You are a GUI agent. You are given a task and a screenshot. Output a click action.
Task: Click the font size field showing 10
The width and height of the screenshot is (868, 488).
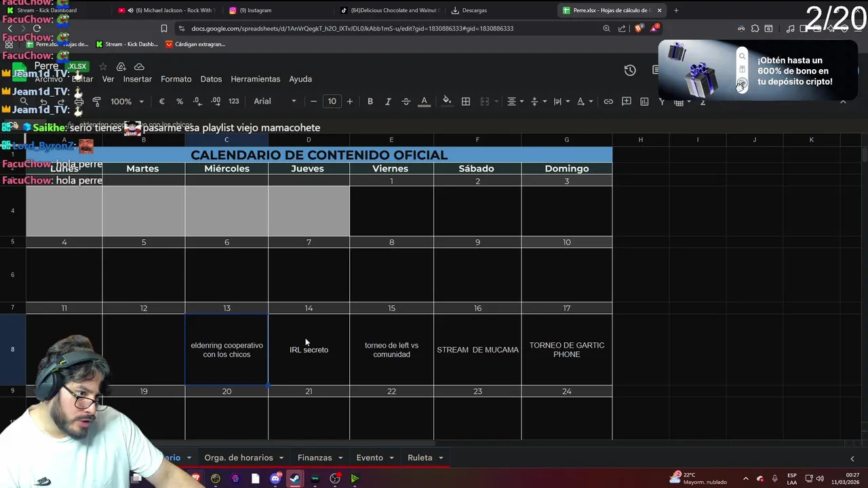(332, 101)
